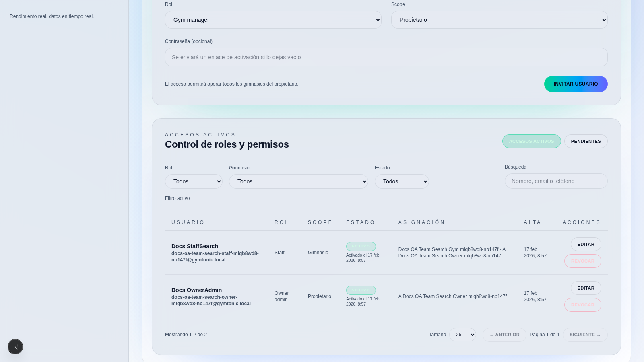Switch to the Accesos Activos tab

click(x=531, y=141)
